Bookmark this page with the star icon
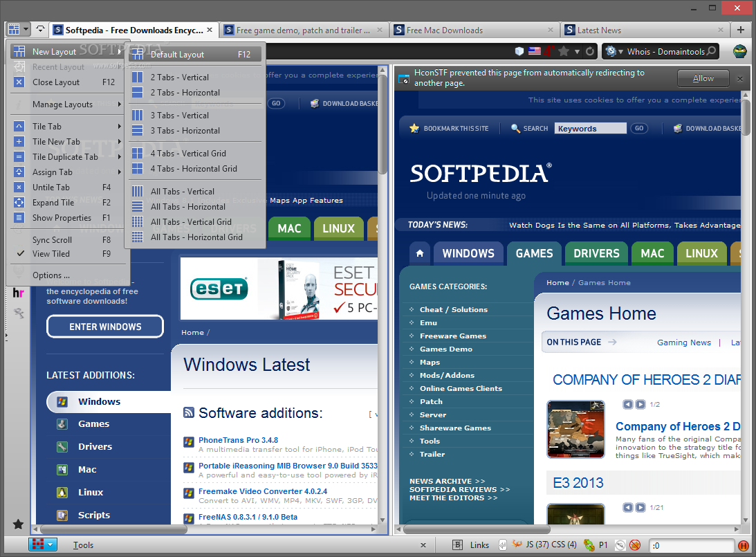 coord(564,51)
